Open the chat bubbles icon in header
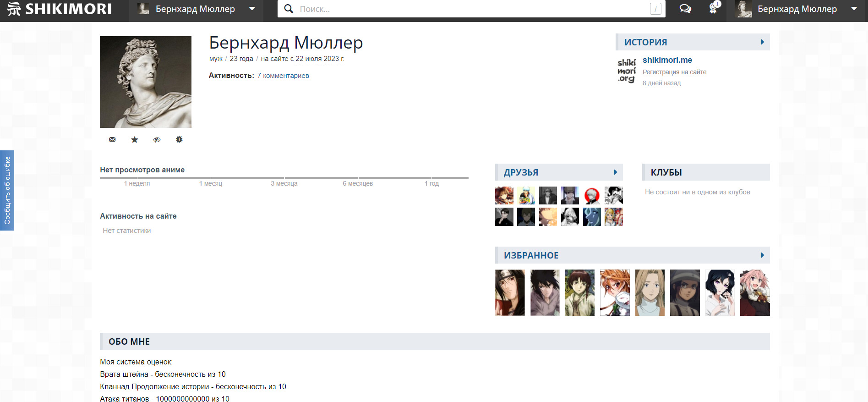Viewport: 868px width, 402px height. (685, 9)
